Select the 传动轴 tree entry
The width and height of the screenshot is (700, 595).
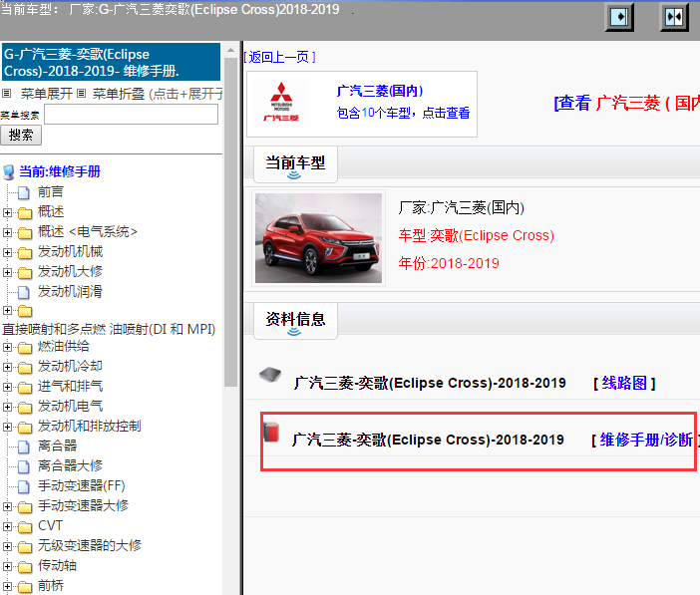pos(57,565)
